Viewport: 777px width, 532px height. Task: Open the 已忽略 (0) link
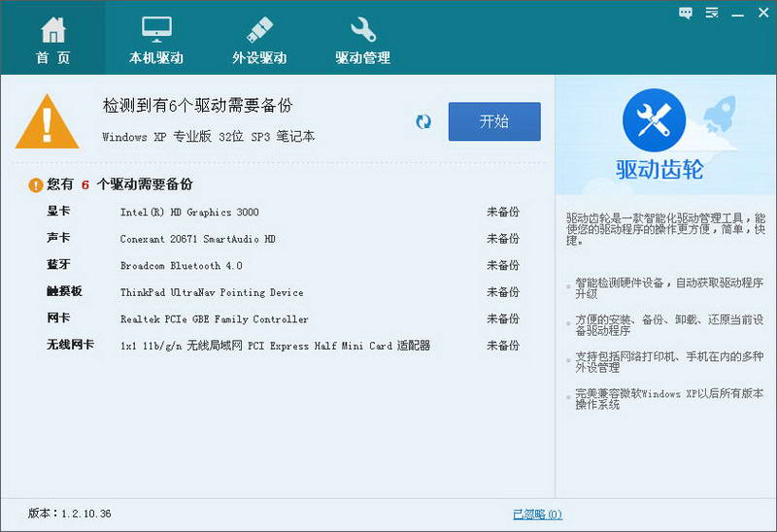(537, 515)
